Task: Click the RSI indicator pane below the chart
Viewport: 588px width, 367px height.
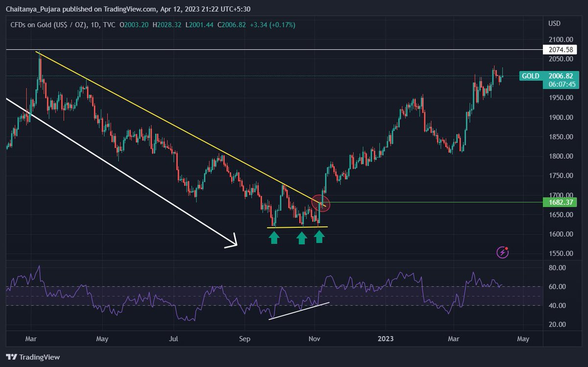Action: 245,294
